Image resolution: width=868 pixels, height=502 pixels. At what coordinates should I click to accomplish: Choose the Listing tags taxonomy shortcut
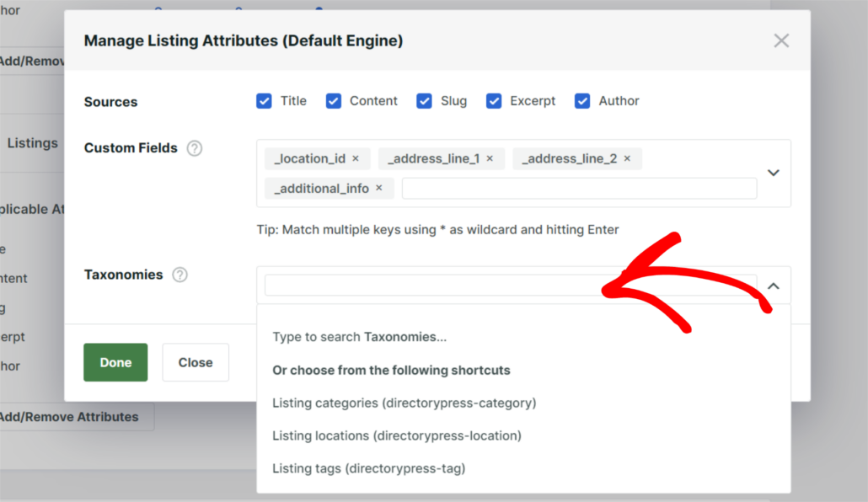click(x=368, y=468)
